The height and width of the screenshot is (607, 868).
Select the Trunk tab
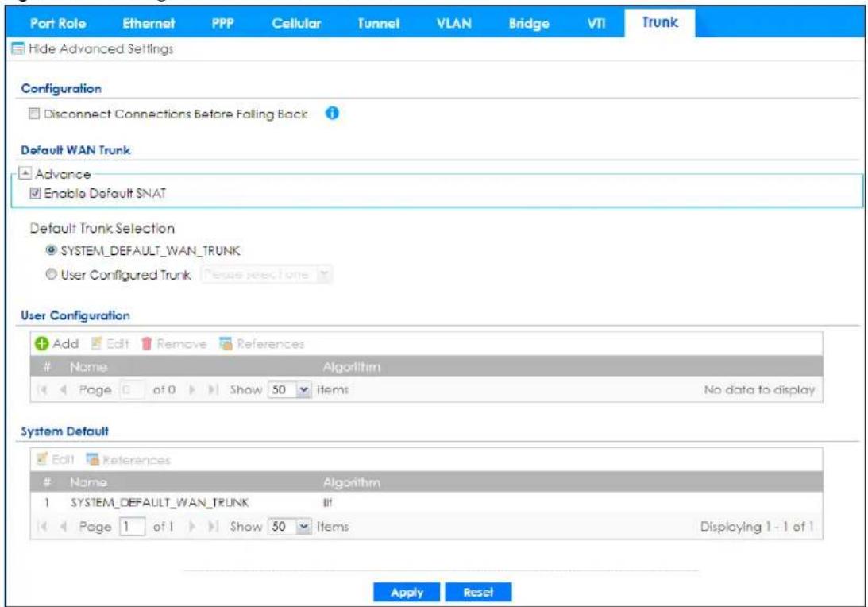click(660, 23)
